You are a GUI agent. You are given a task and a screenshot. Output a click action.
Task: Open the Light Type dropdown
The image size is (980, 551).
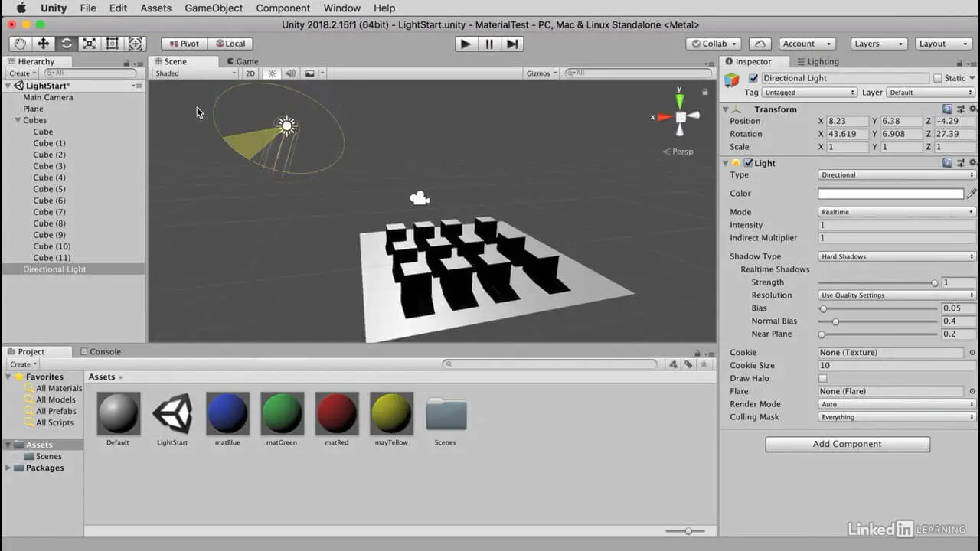click(897, 175)
